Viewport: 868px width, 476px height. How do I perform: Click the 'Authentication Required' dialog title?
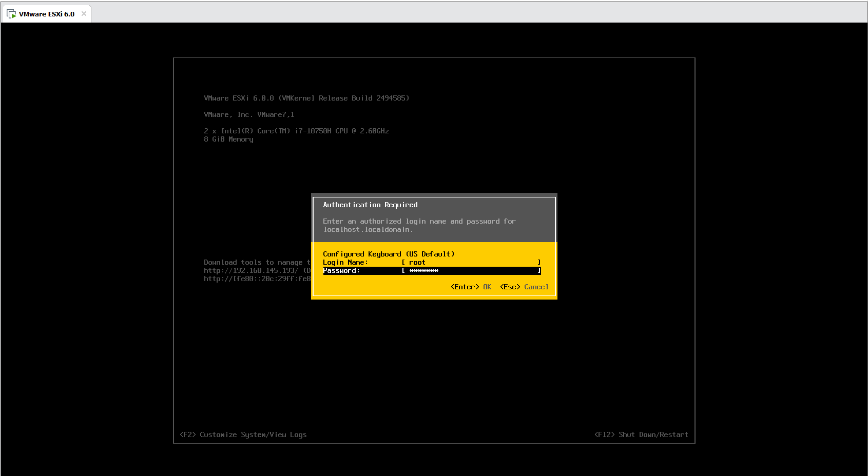coord(370,205)
